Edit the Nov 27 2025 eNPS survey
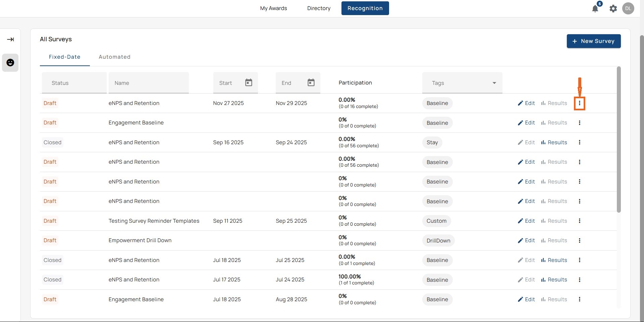This screenshot has width=644, height=322. click(526, 103)
